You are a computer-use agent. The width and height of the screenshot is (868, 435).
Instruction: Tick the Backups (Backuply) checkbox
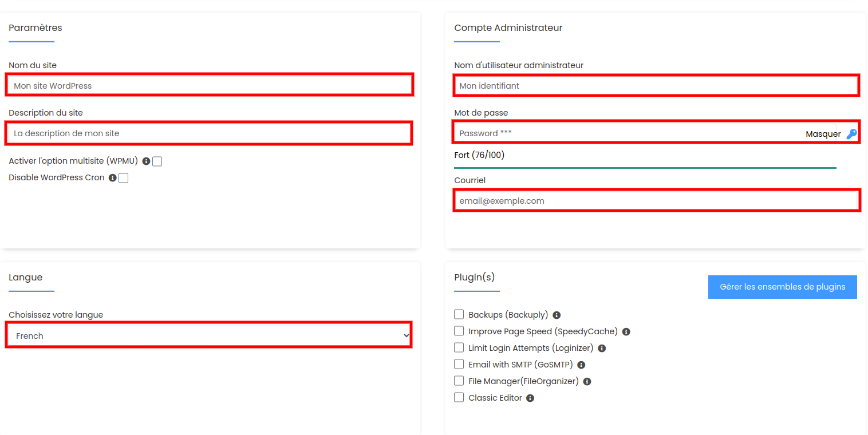click(459, 314)
